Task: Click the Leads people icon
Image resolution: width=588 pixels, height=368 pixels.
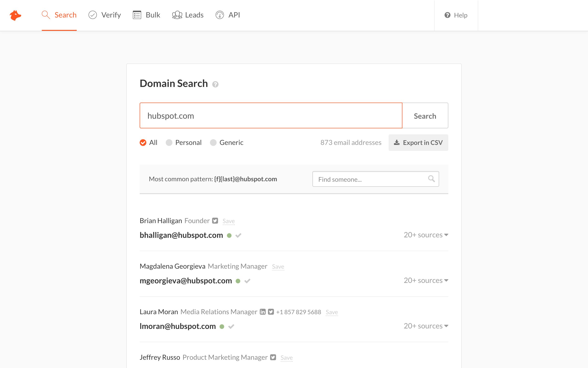Action: (x=177, y=15)
